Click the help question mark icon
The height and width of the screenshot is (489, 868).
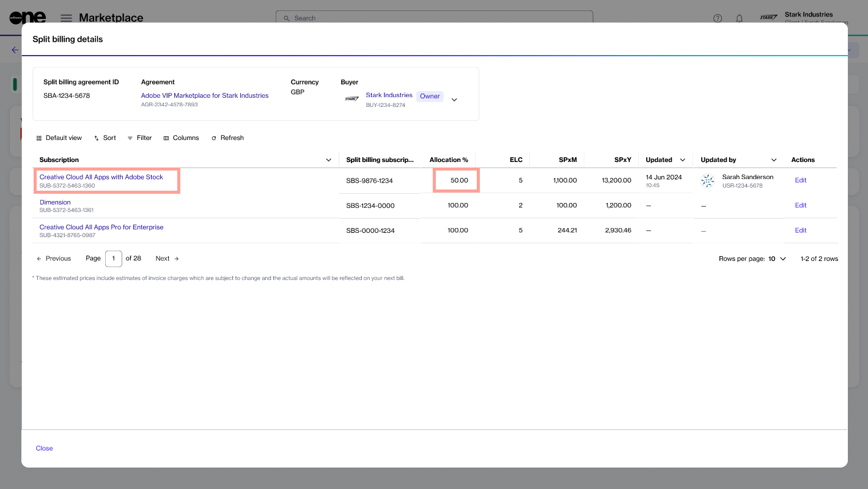(x=718, y=18)
